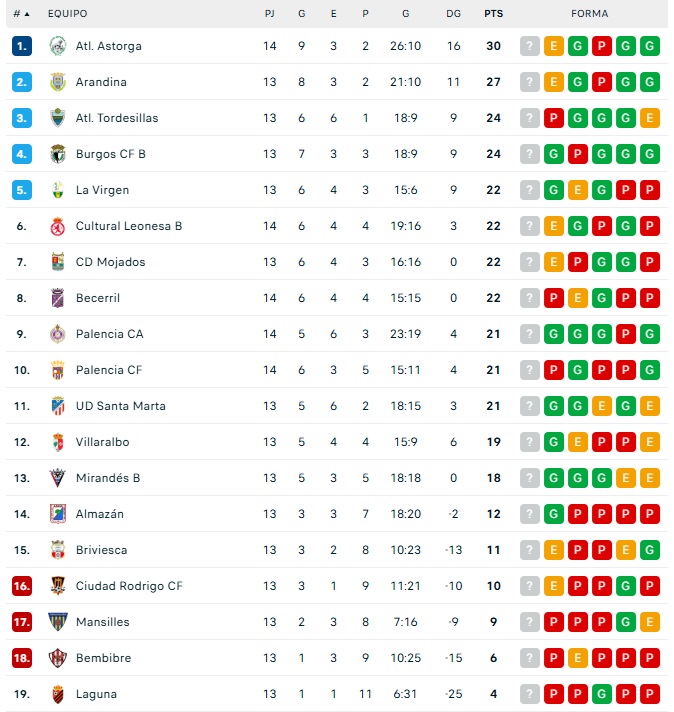
Task: Click La Virgen's last red P form badge
Action: point(650,190)
